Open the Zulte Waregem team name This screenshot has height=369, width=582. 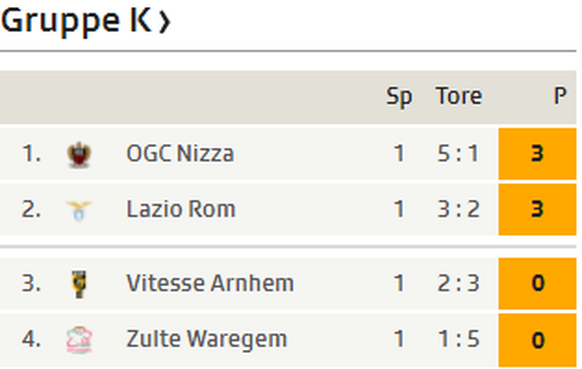(207, 340)
